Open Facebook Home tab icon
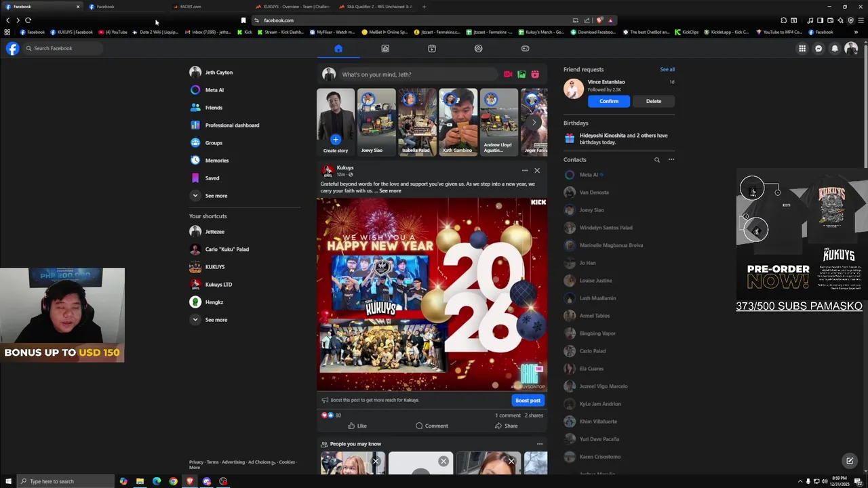This screenshot has height=488, width=868. [338, 48]
